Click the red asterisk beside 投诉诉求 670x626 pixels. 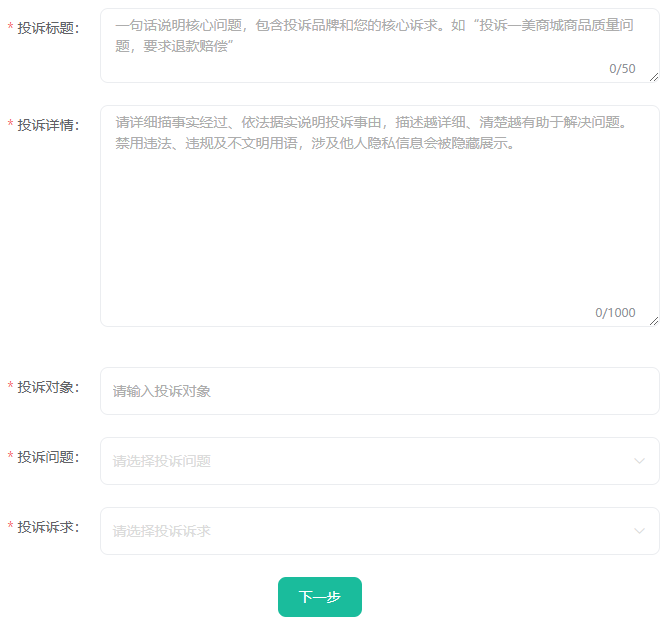pos(10,528)
